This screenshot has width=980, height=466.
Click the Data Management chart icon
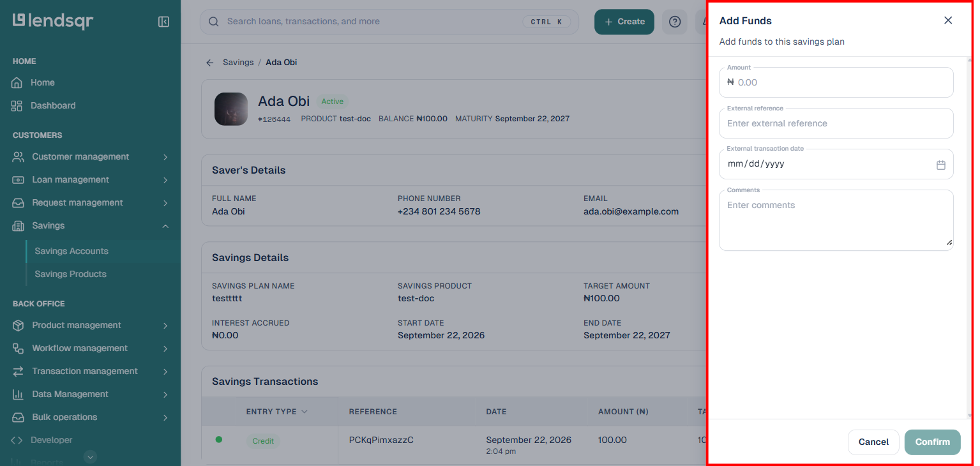(19, 394)
